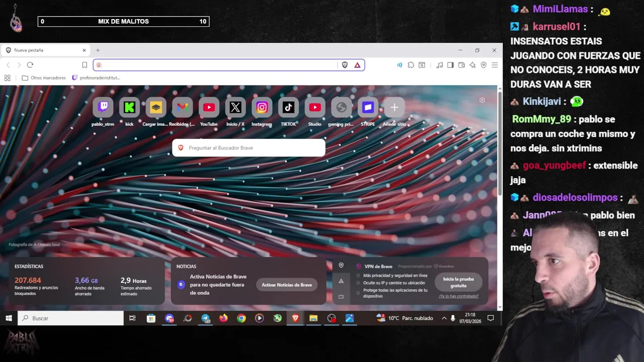Click the Fotografía de A Chosen Soul credit

[x=34, y=245]
